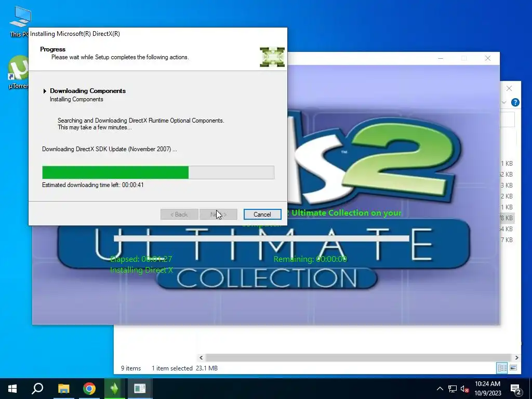Image resolution: width=532 pixels, height=399 pixels.
Task: Switch File Explorer to large icons view
Action: click(x=513, y=368)
